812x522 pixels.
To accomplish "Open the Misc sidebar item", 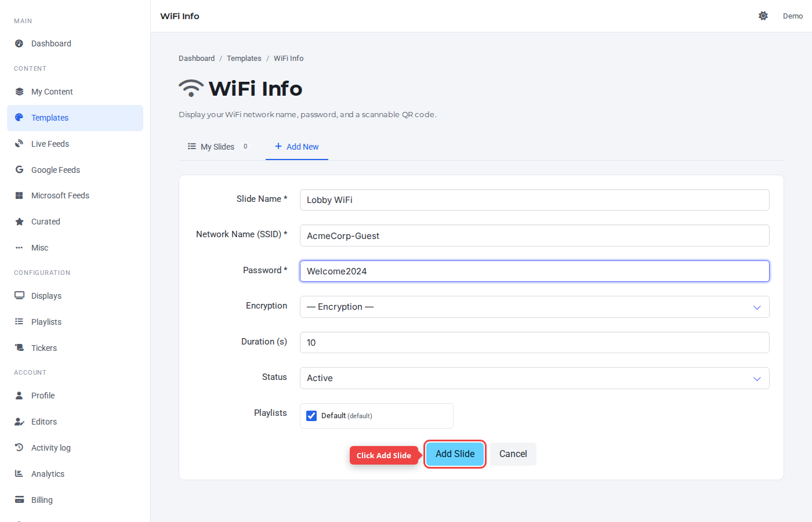I will 75,248.
